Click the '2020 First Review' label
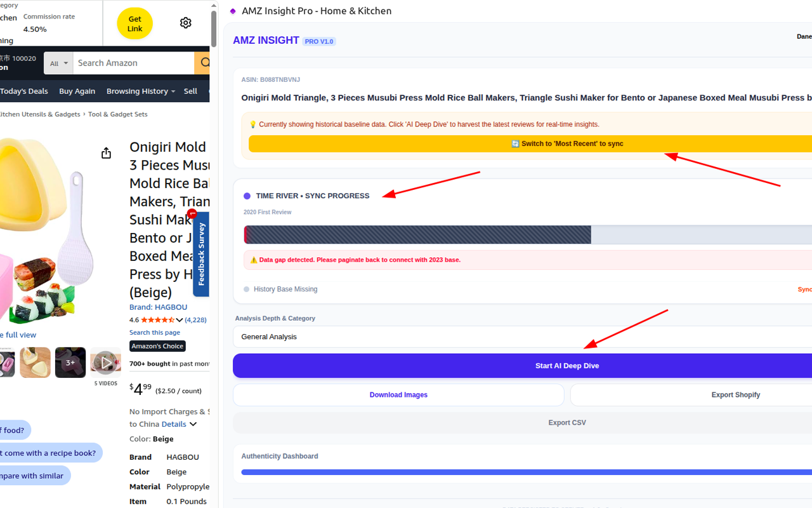Screen dimensions: 812x508 [x=268, y=212]
